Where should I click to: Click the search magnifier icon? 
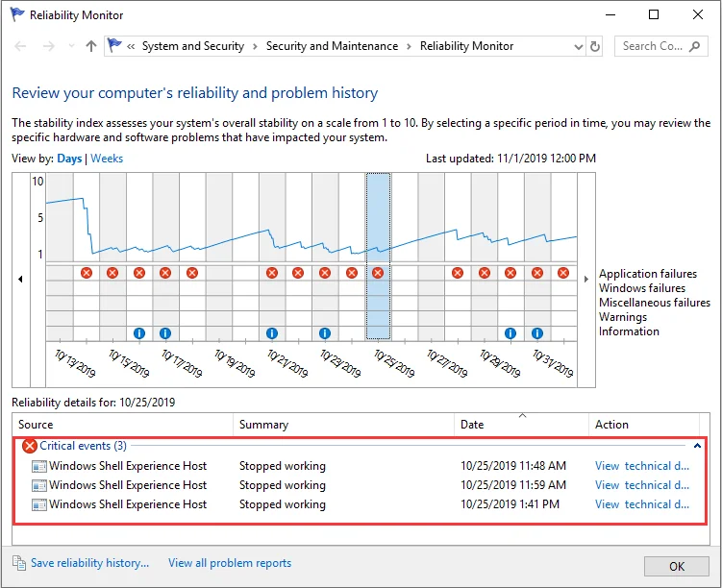click(694, 46)
